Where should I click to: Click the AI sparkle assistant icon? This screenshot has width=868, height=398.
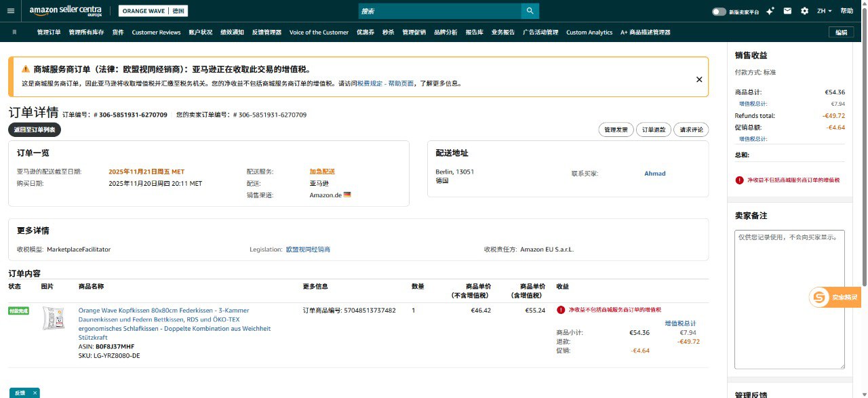(770, 11)
